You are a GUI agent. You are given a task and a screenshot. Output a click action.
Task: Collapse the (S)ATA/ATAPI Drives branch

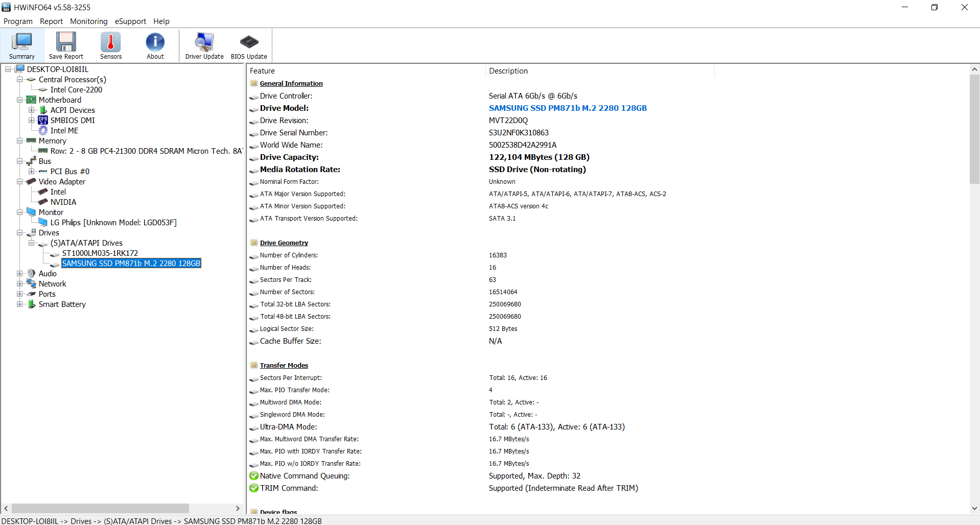point(32,243)
